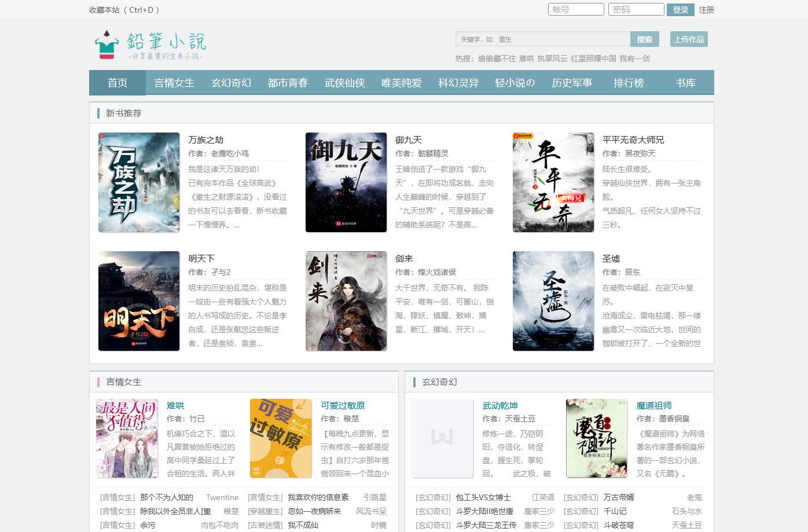Screen dimensions: 808x532
Task: Click the 剑来 cover image
Action: [346, 301]
